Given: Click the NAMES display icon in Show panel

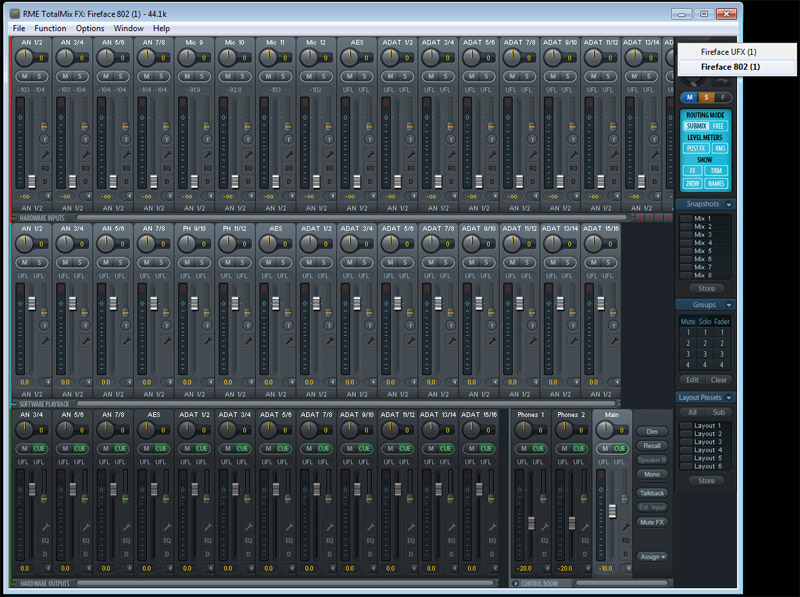Looking at the screenshot, I should [718, 183].
